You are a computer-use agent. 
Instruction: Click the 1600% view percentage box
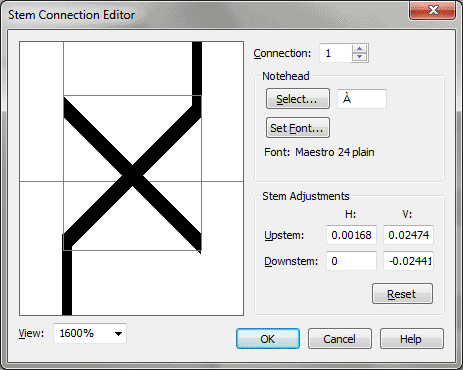click(90, 333)
